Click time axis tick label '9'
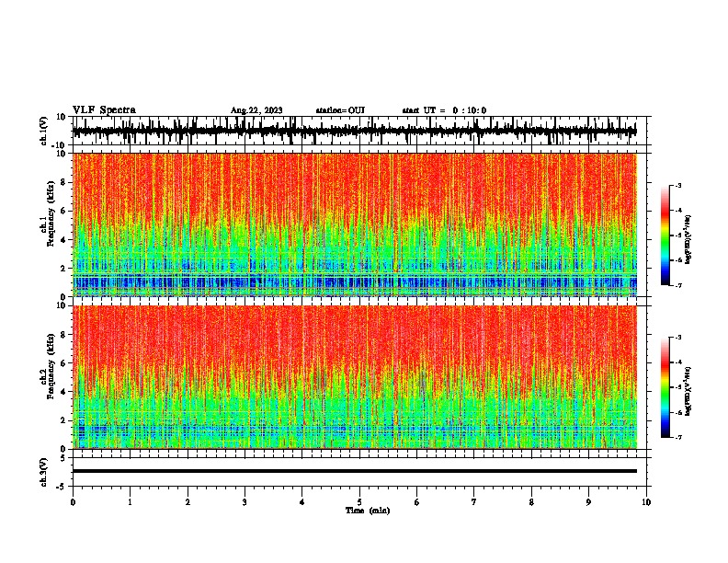The width and height of the screenshot is (728, 563). click(x=588, y=502)
